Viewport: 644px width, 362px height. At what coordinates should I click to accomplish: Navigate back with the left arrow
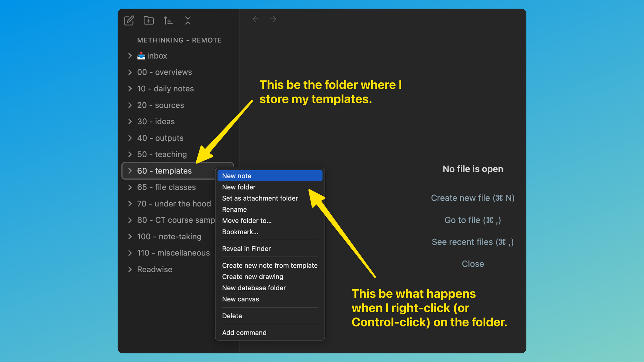[256, 19]
